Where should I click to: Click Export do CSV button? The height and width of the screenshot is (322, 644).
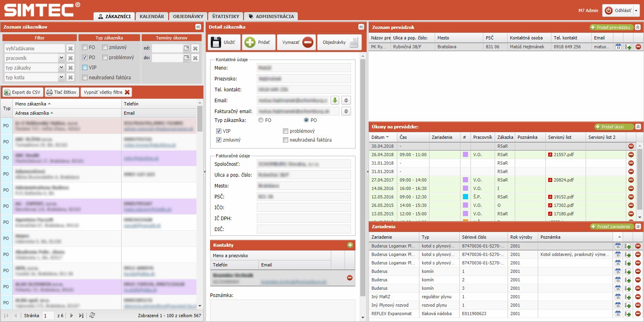[x=23, y=92]
